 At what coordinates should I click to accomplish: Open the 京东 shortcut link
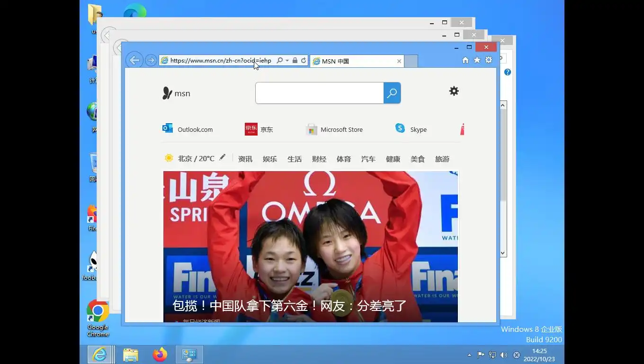(x=259, y=129)
